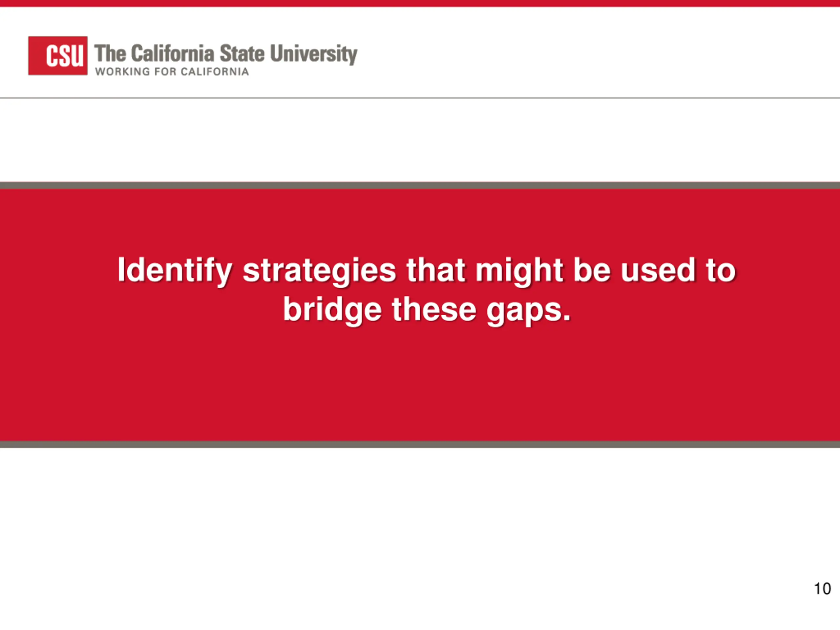Select the "bridge" word on the second line

[x=332, y=309]
